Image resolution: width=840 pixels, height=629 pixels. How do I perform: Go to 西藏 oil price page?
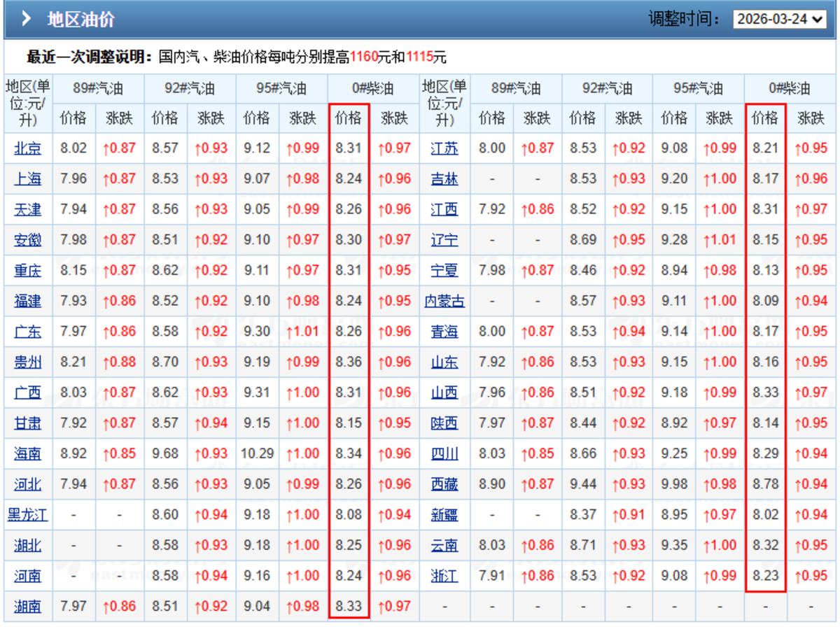click(444, 484)
